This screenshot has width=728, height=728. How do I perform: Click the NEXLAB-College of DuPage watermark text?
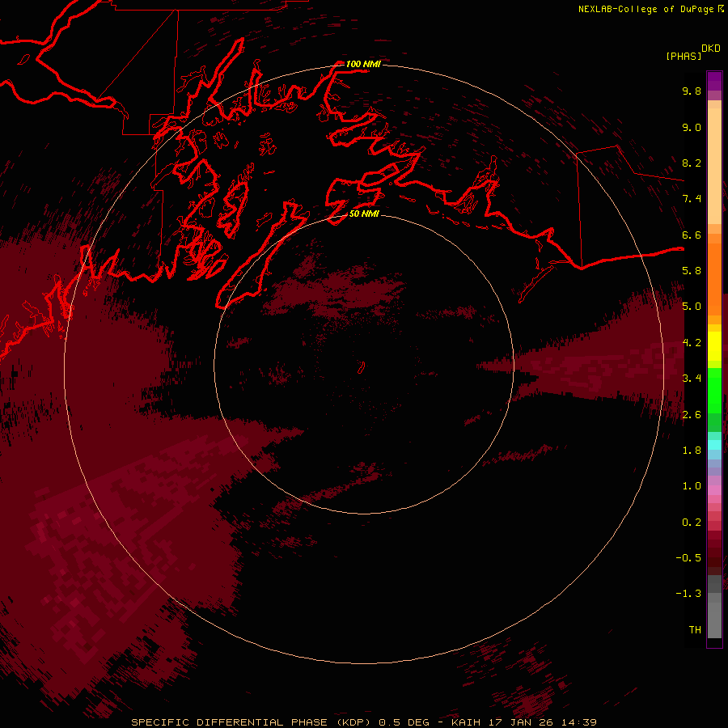(x=645, y=9)
